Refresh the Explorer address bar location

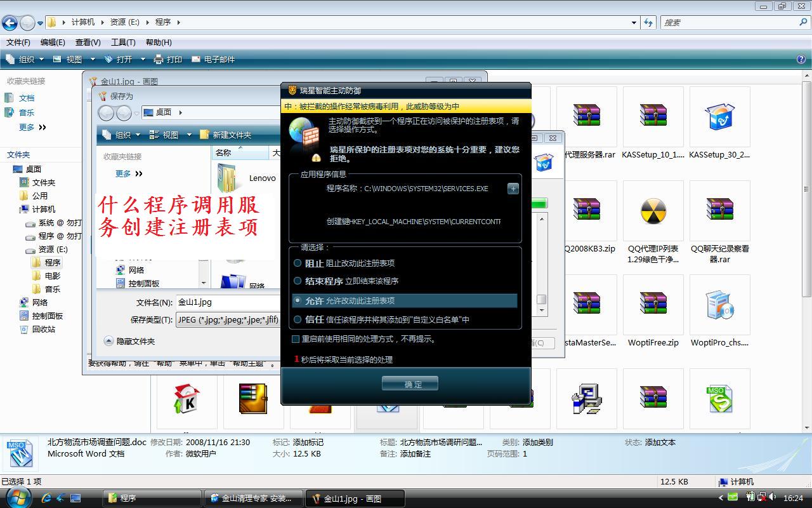(648, 22)
